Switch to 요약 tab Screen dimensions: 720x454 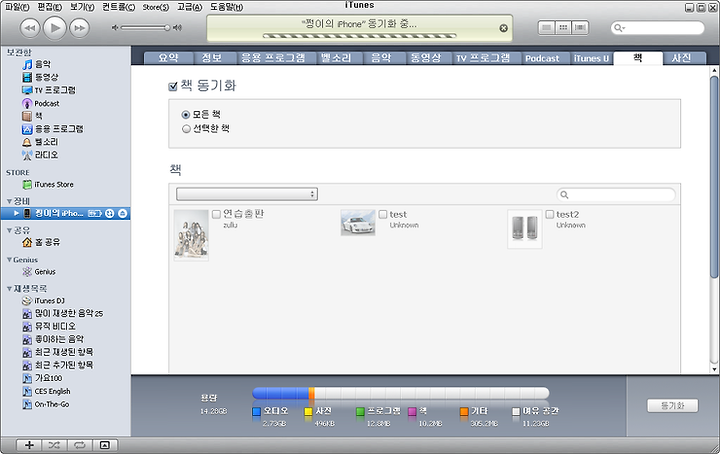tap(168, 58)
